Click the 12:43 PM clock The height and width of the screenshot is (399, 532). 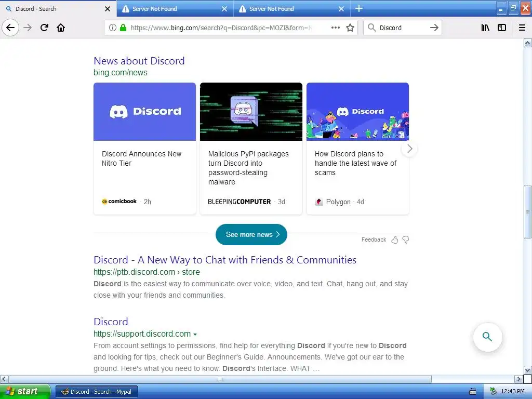point(512,391)
